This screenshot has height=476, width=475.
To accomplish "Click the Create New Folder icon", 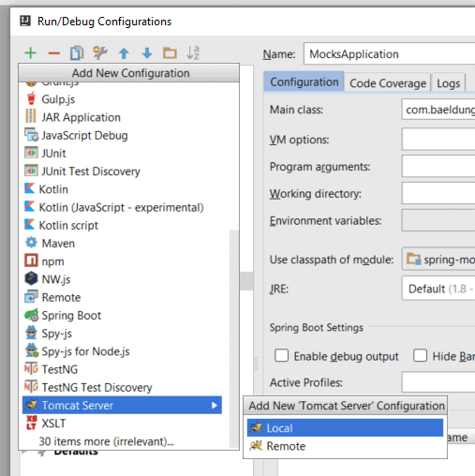I will [170, 52].
